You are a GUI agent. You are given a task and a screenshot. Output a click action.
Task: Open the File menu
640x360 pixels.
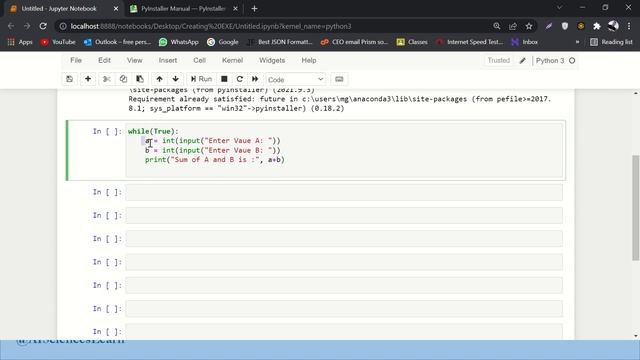pos(76,60)
